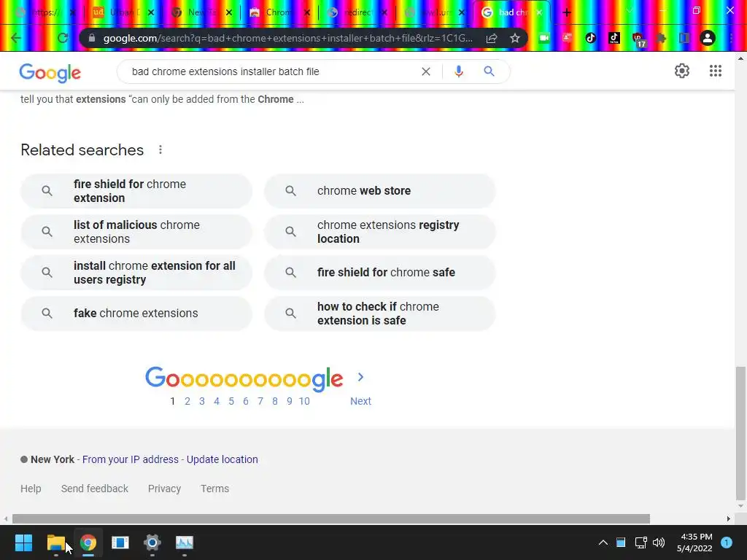The width and height of the screenshot is (747, 560).
Task: Open the Help footer link
Action: pyautogui.click(x=31, y=489)
